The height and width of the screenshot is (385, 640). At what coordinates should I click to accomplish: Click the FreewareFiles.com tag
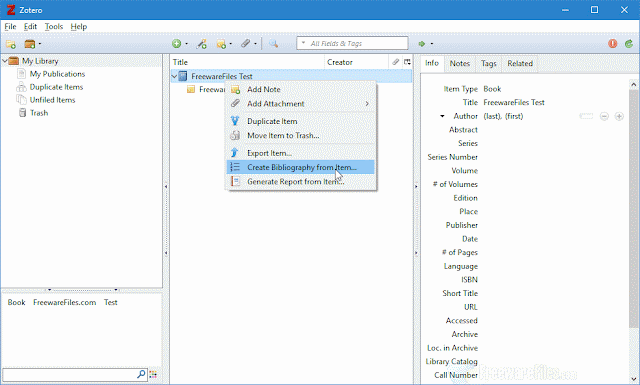64,303
